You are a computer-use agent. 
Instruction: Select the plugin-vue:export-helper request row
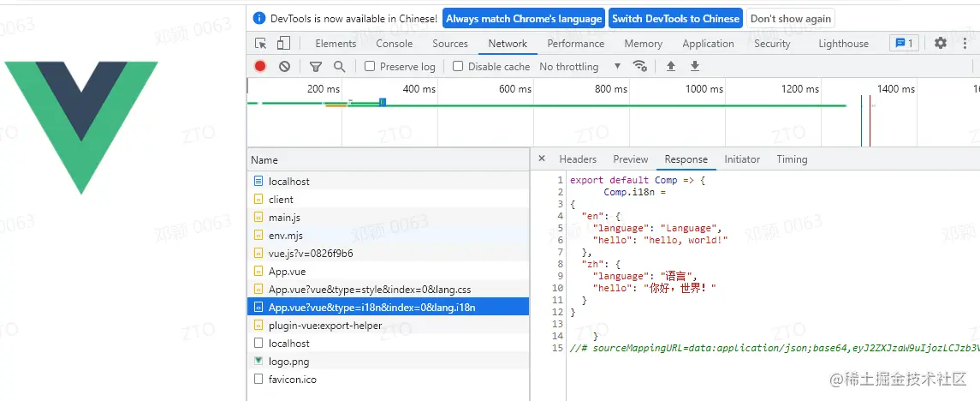point(388,326)
